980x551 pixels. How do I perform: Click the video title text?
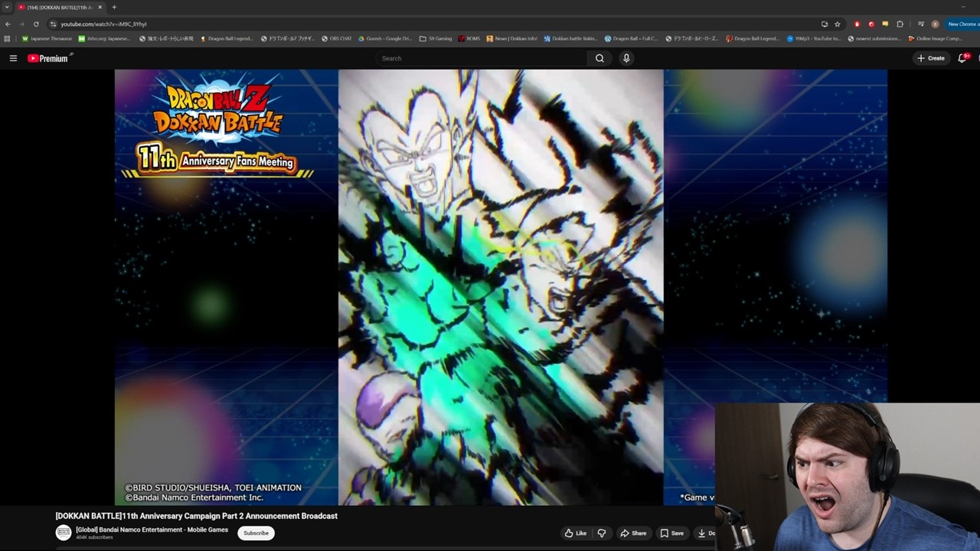(x=196, y=516)
